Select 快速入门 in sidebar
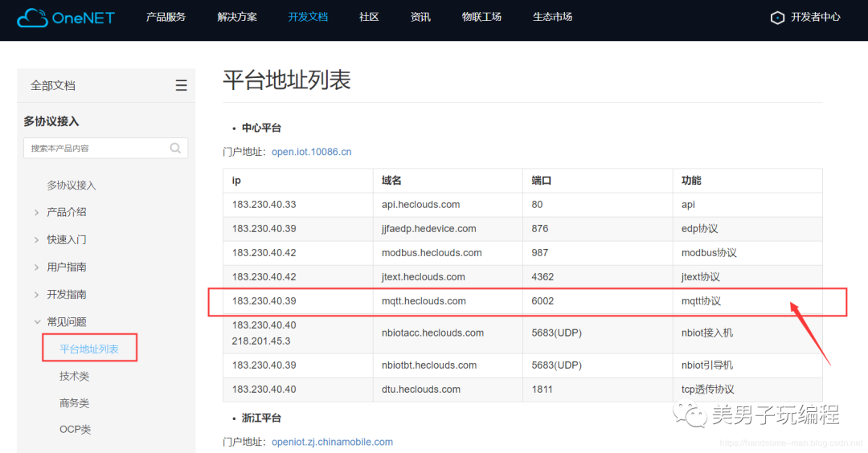 (67, 239)
